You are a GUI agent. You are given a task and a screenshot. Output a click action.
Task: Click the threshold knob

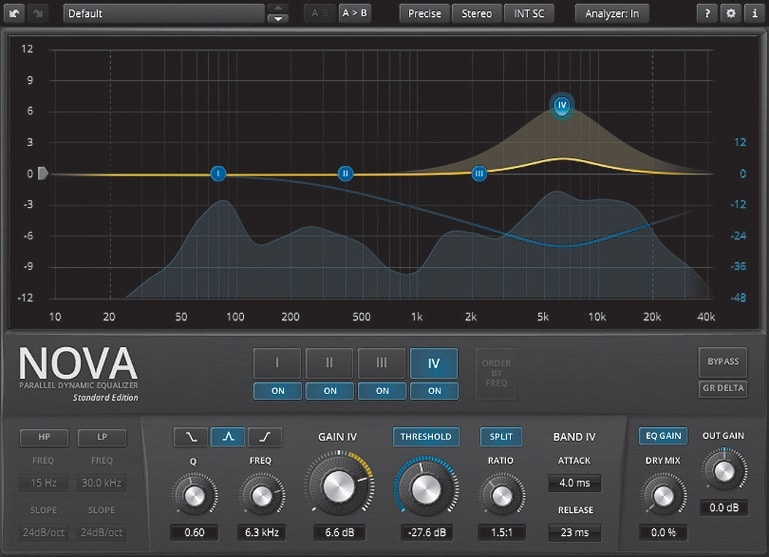point(426,488)
